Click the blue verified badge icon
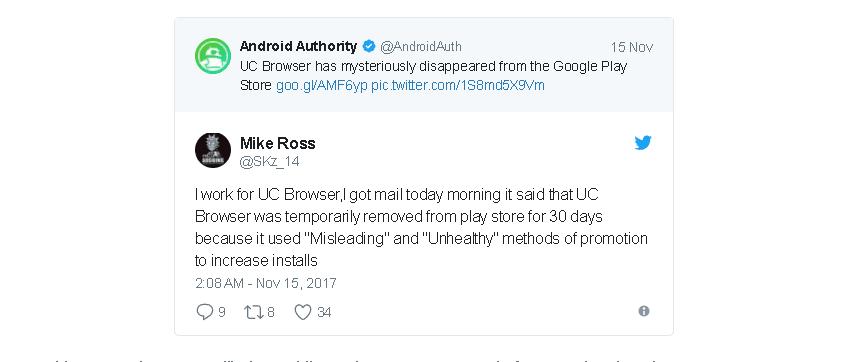 tap(369, 47)
